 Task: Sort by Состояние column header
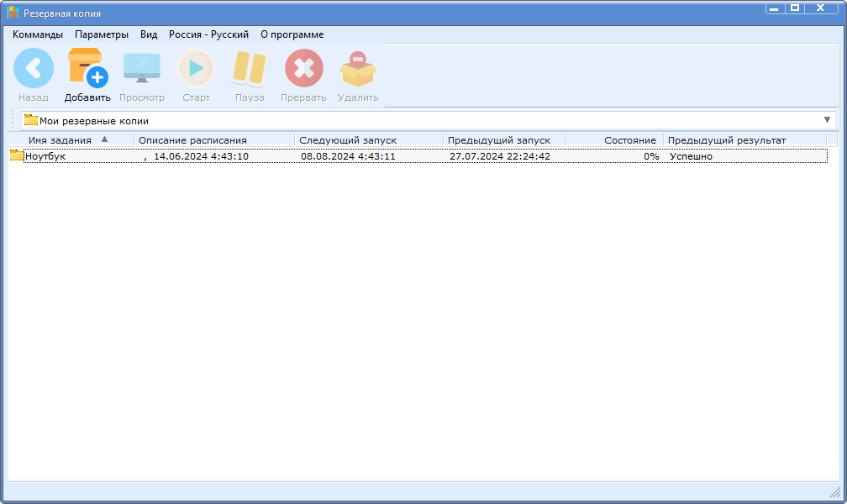point(629,140)
